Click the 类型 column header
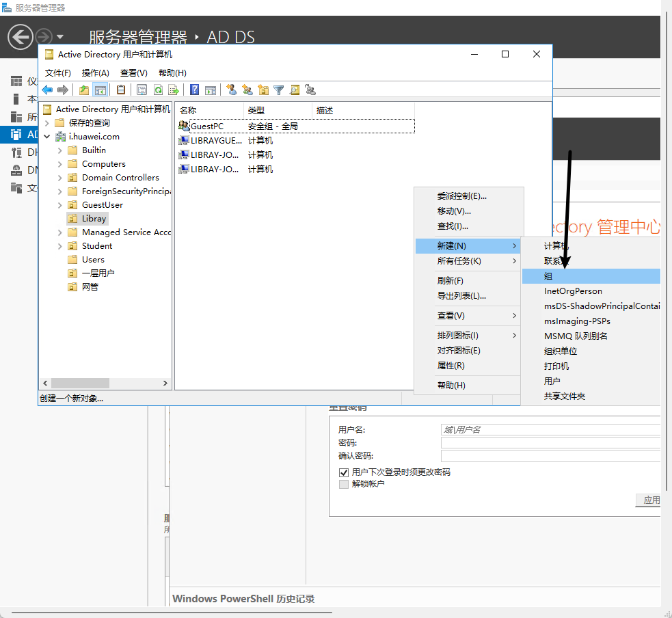The height and width of the screenshot is (618, 672). (x=276, y=110)
